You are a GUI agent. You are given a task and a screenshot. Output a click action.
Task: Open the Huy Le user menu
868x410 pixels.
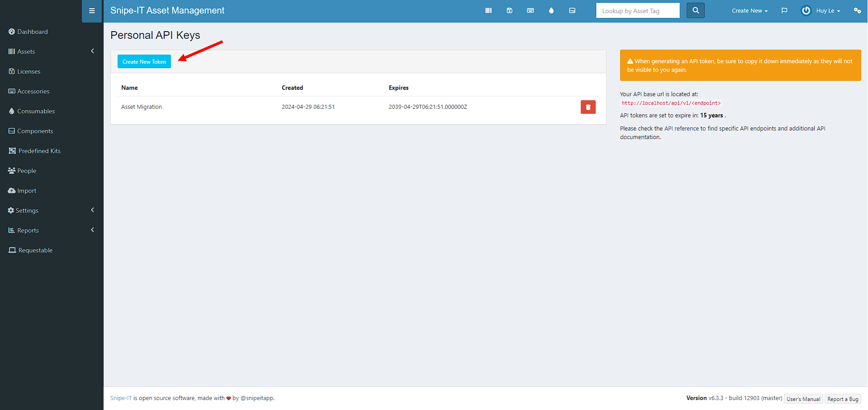click(821, 11)
